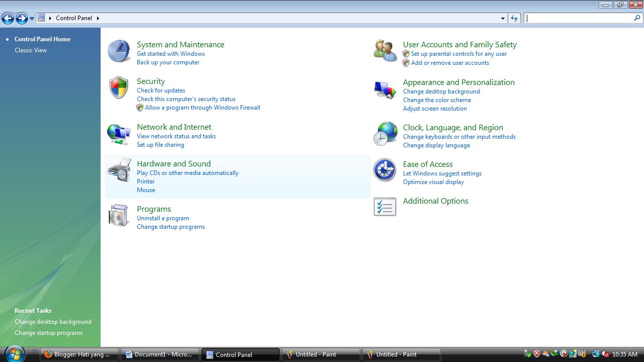Viewport: 644px width, 362px height.
Task: Click Get started with Windows
Action: click(171, 54)
